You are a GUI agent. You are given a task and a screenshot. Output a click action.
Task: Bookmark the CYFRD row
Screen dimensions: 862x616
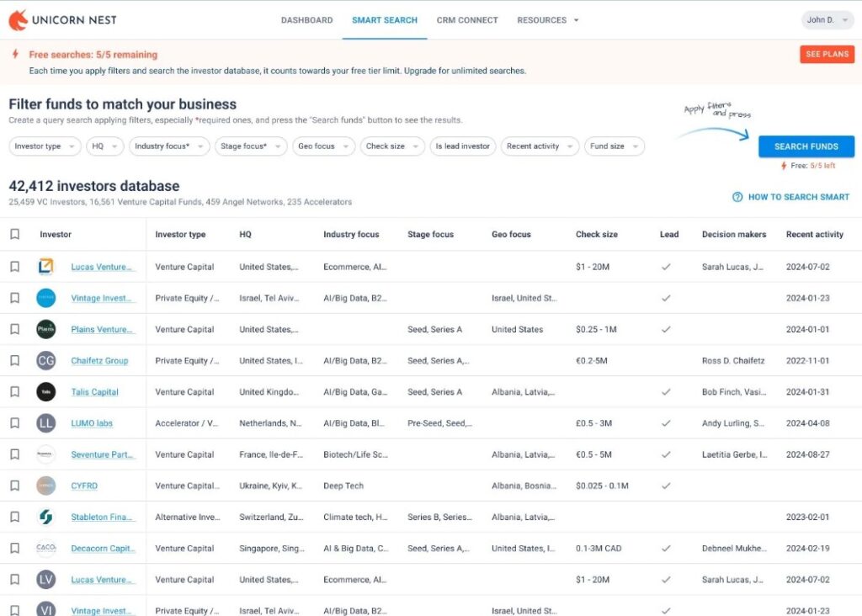tap(15, 486)
